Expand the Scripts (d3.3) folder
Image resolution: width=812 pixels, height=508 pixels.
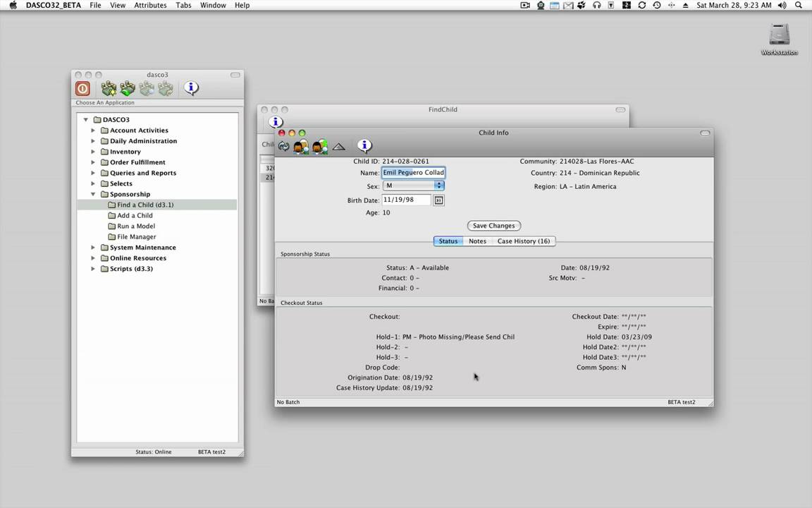click(93, 269)
